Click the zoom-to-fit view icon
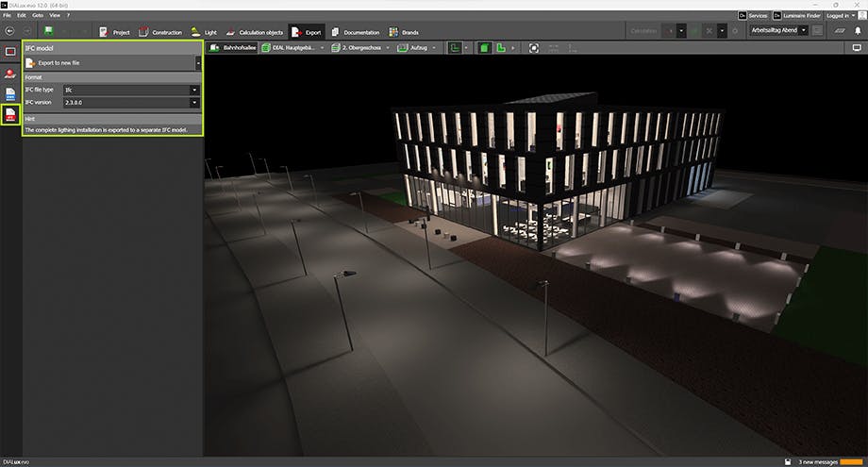The height and width of the screenshot is (467, 868). 534,46
